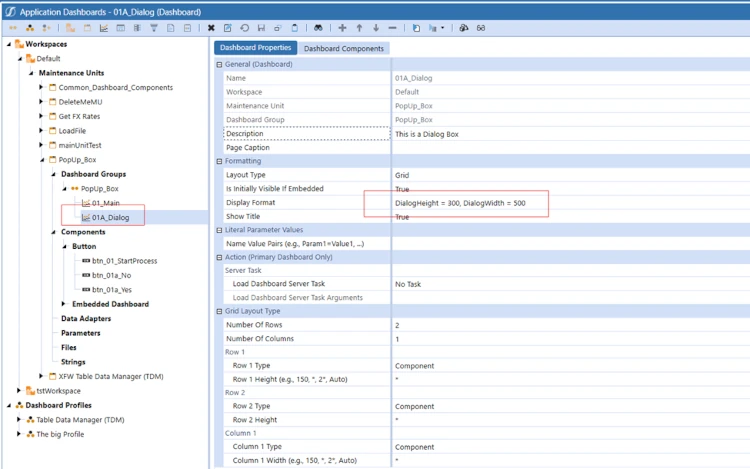Screen dimensions: 750x469
Task: Collapse the Formatting property section
Action: coord(220,161)
